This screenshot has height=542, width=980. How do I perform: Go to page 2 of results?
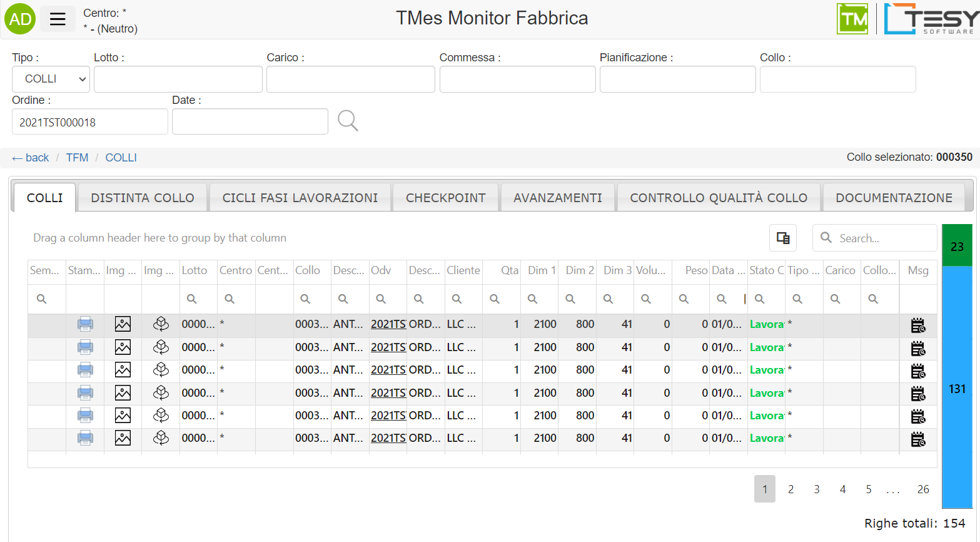point(791,489)
